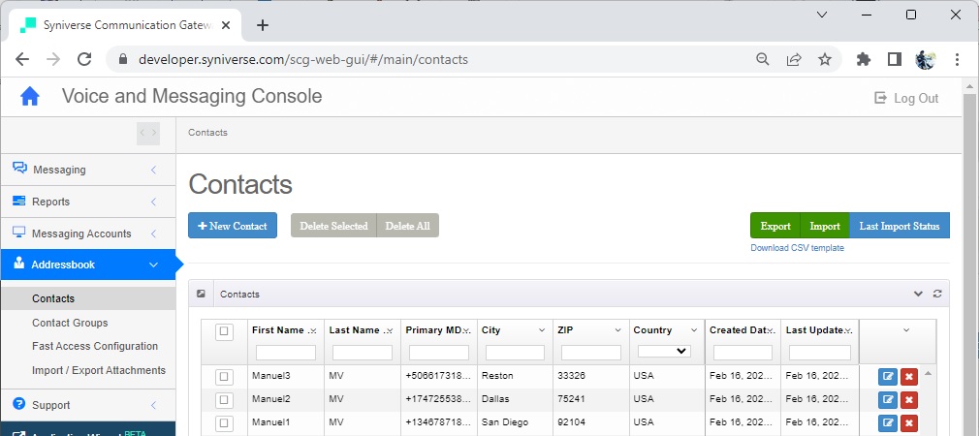Click the New Contact button

pyautogui.click(x=233, y=226)
